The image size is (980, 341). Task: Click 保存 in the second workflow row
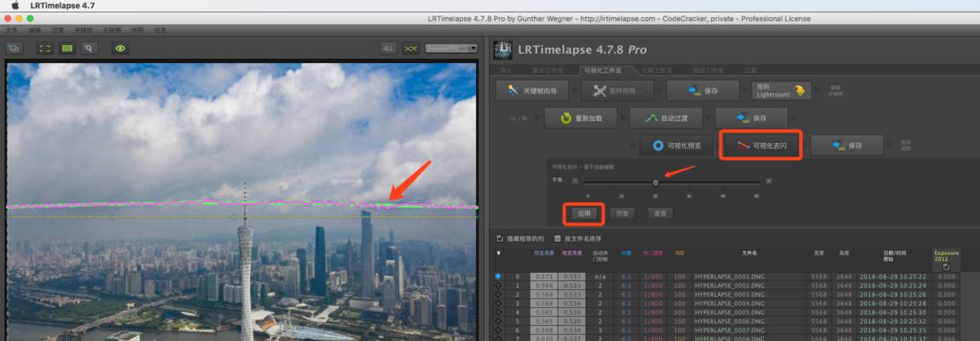point(752,118)
